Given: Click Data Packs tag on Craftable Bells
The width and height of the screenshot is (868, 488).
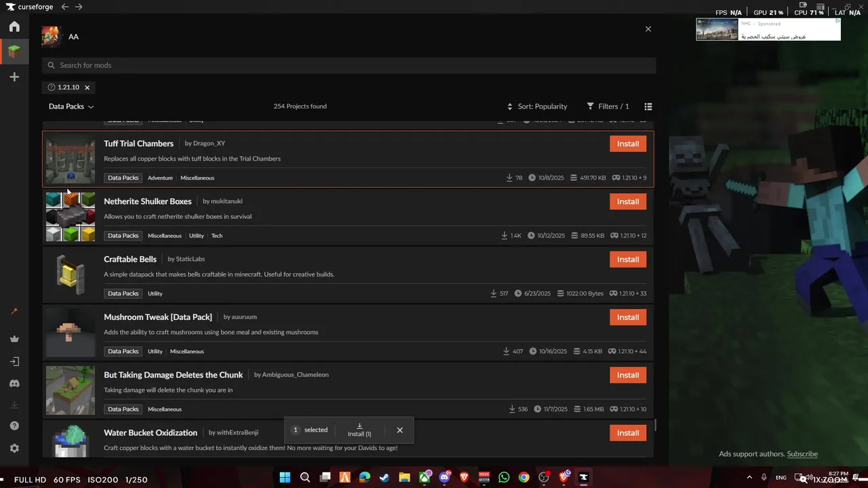Looking at the screenshot, I should click(x=123, y=293).
